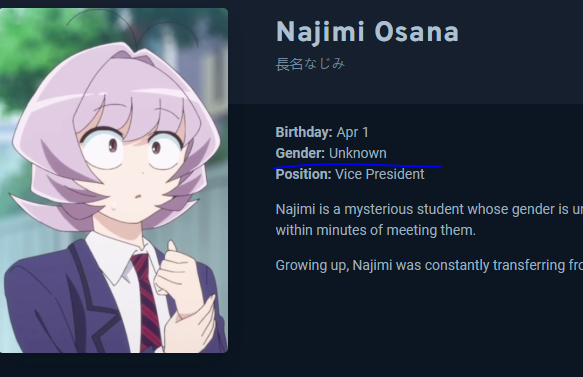The width and height of the screenshot is (583, 377).
Task: Click the Gender label
Action: (300, 153)
